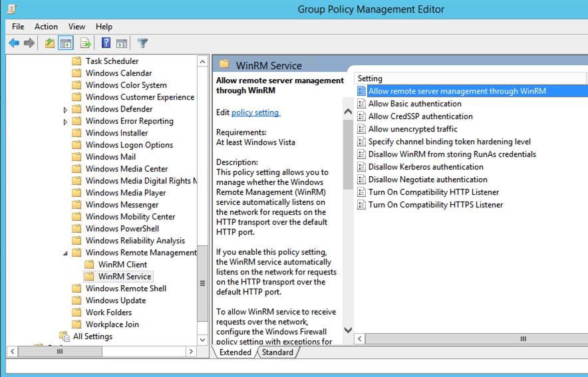Expand the Windows Error Reporting node

tap(65, 122)
